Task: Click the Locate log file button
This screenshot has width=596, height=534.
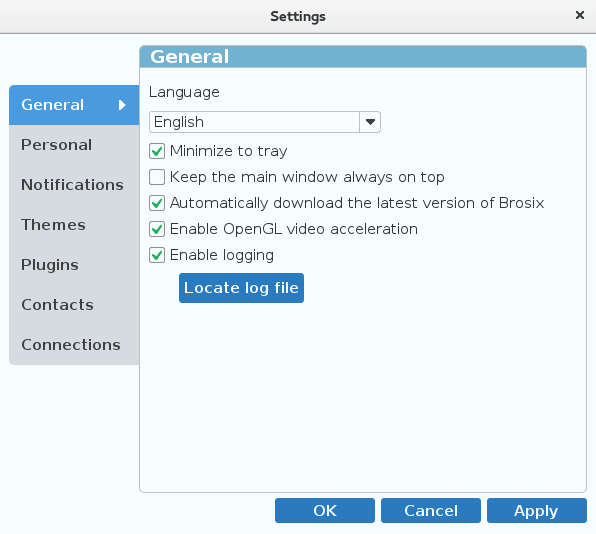Action: tap(241, 288)
